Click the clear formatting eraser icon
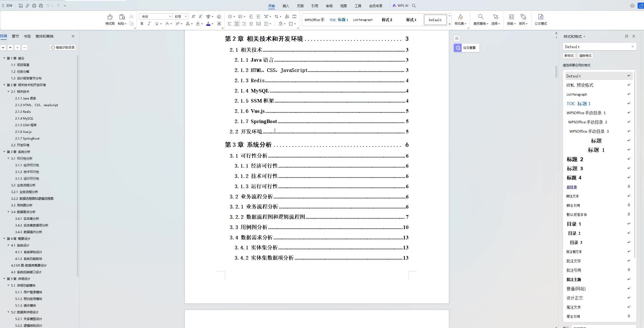644x328 pixels. 219,16
